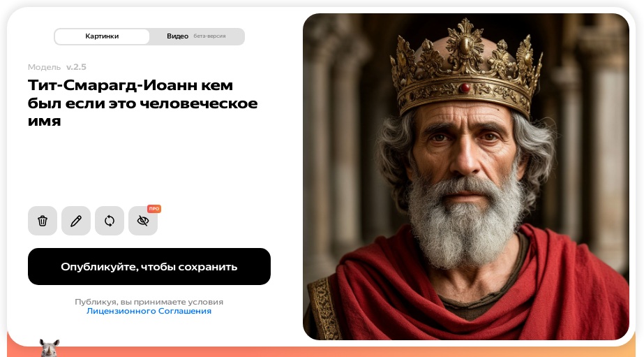The image size is (644, 357).
Task: Open the generated king portrait image
Action: pyautogui.click(x=466, y=177)
